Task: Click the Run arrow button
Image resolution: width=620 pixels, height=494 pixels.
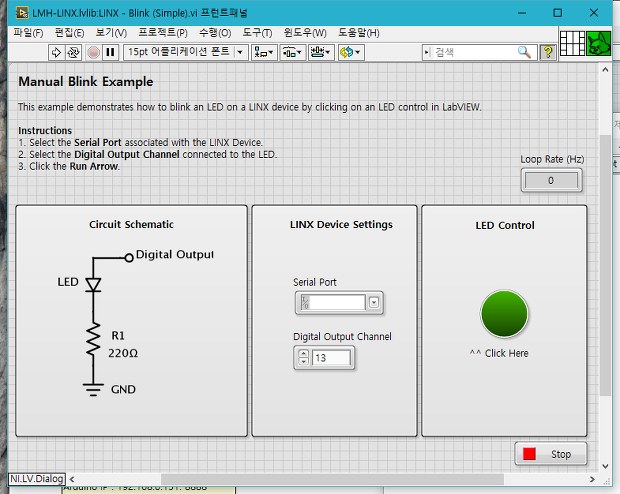Action: coord(56,52)
